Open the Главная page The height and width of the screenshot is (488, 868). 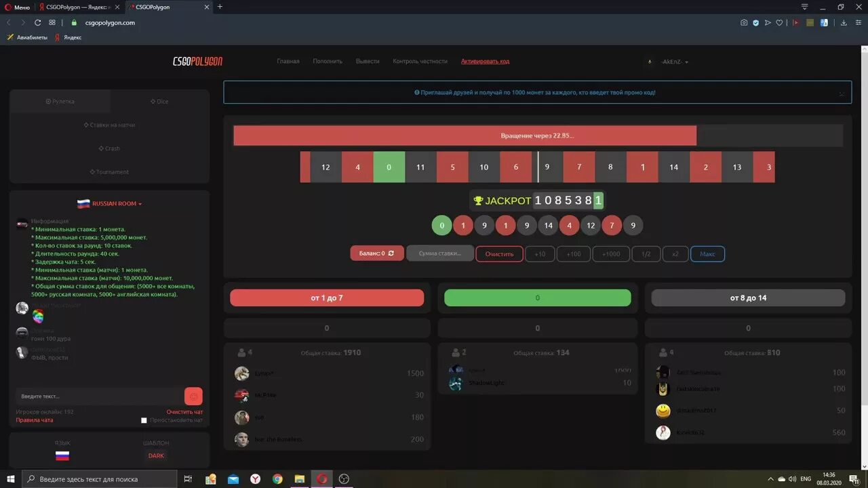288,61
